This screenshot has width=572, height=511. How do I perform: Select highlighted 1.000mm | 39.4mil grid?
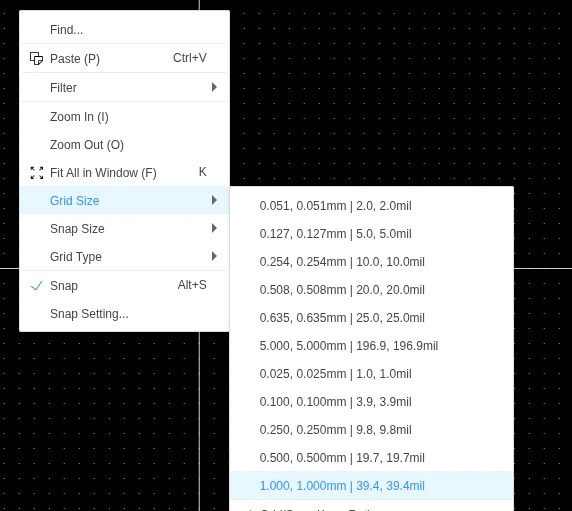pyautogui.click(x=372, y=485)
